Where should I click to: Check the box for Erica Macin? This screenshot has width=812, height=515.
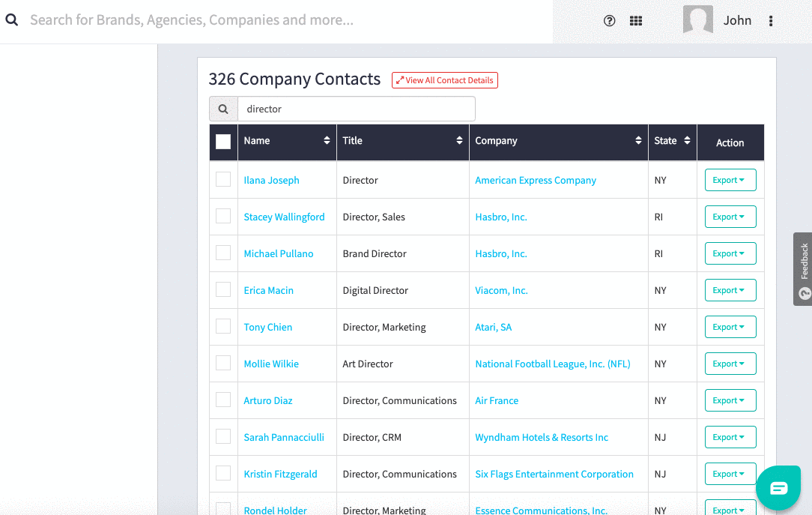pos(223,289)
